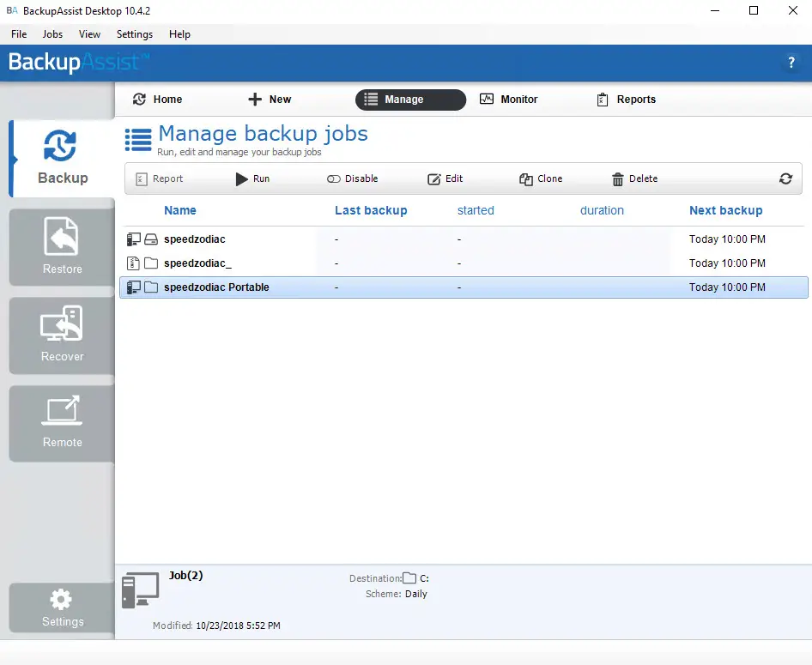The height and width of the screenshot is (665, 812).
Task: Open the File menu
Action: [x=19, y=34]
